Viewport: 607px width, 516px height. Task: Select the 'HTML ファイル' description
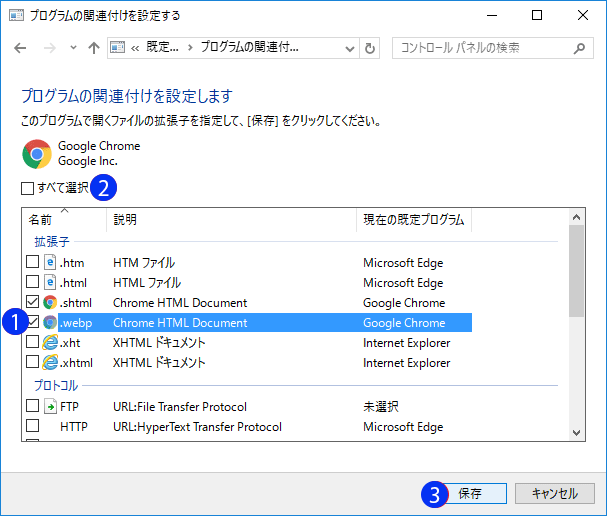(147, 283)
